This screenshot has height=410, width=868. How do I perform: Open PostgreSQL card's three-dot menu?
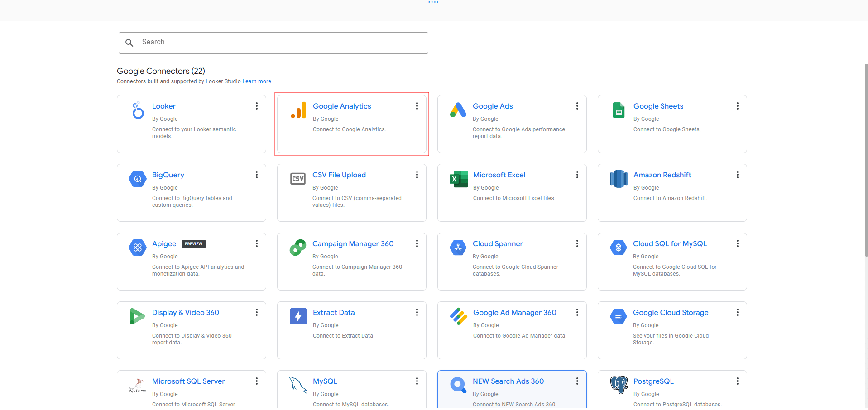(738, 381)
